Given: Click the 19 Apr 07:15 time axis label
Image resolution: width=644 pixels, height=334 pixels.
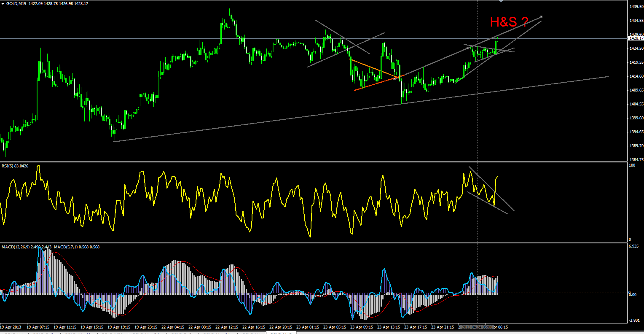Looking at the screenshot, I should [x=38, y=327].
